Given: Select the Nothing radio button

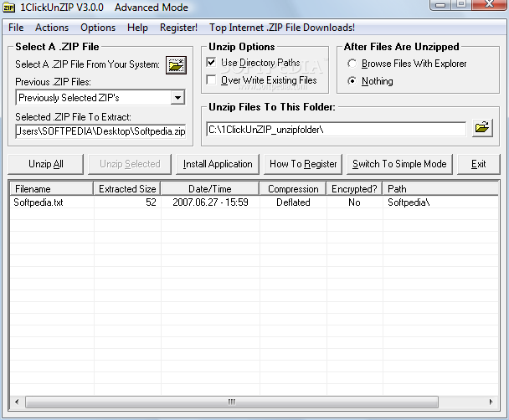Looking at the screenshot, I should point(352,81).
